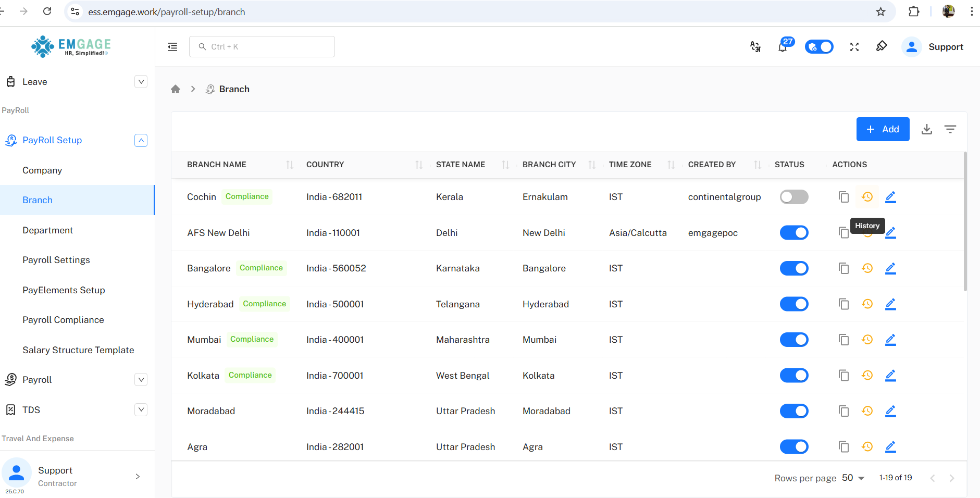Click the download export icon
980x498 pixels.
(x=926, y=129)
